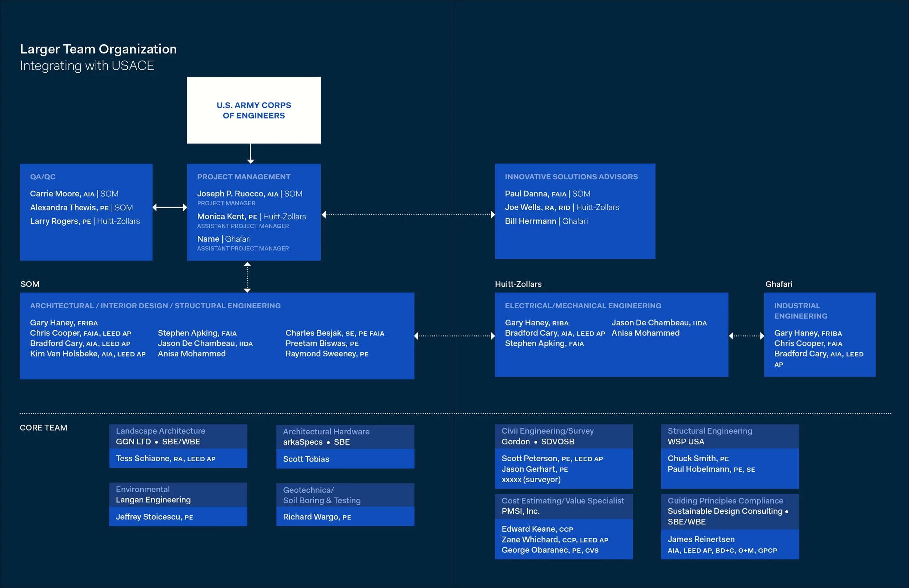Click WSP USA firm name

[686, 442]
